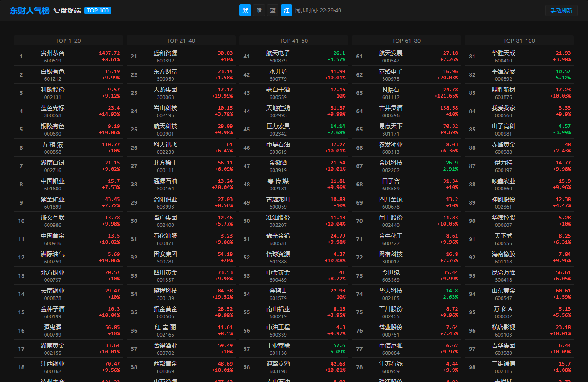Image resolution: width=588 pixels, height=382 pixels.
Task: Select the TOP 81-100 column header
Action: point(519,41)
